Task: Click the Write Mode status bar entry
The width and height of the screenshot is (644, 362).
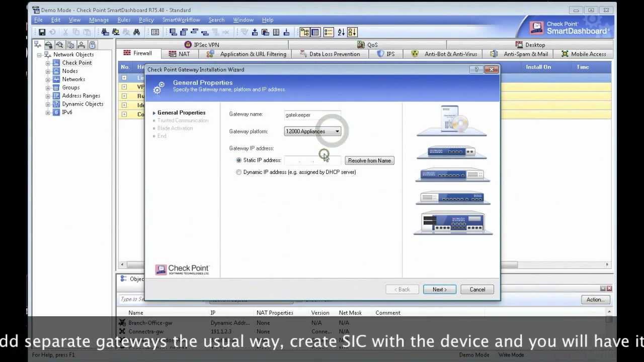Action: tap(511, 355)
